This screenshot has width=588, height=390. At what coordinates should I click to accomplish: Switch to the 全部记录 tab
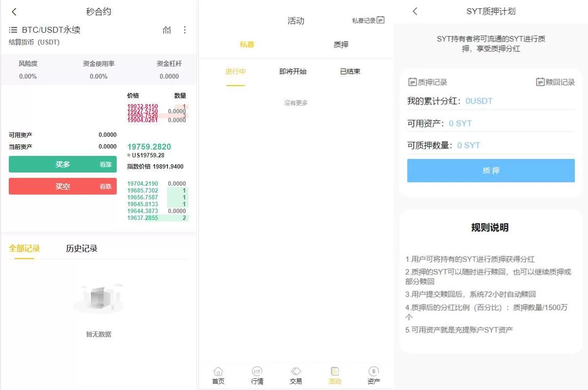click(x=24, y=248)
